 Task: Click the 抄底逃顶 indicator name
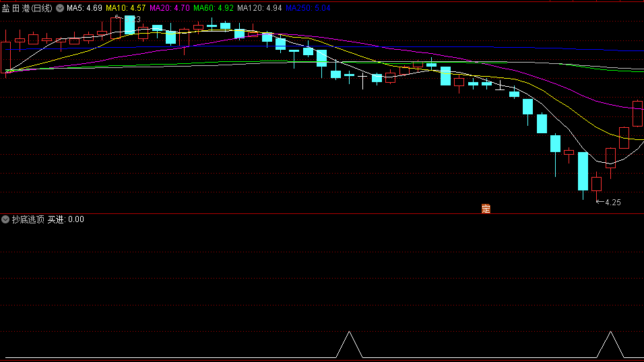click(x=28, y=219)
